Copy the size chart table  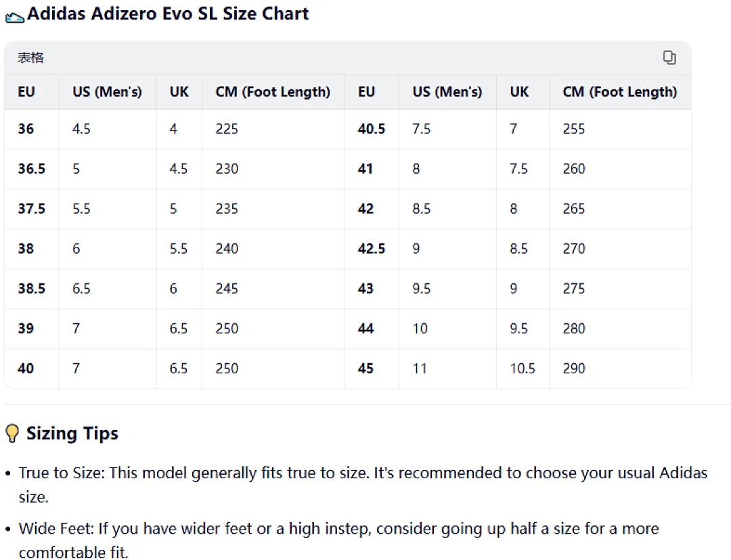click(669, 57)
